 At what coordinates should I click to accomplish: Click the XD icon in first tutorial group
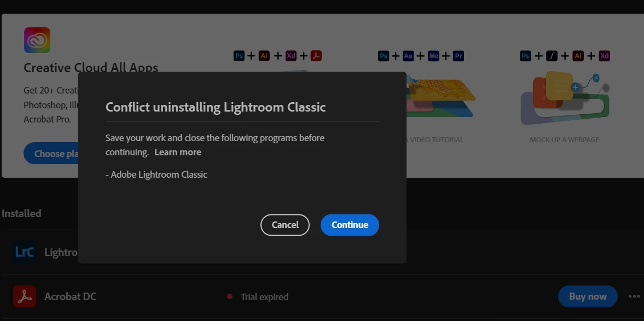coord(291,56)
